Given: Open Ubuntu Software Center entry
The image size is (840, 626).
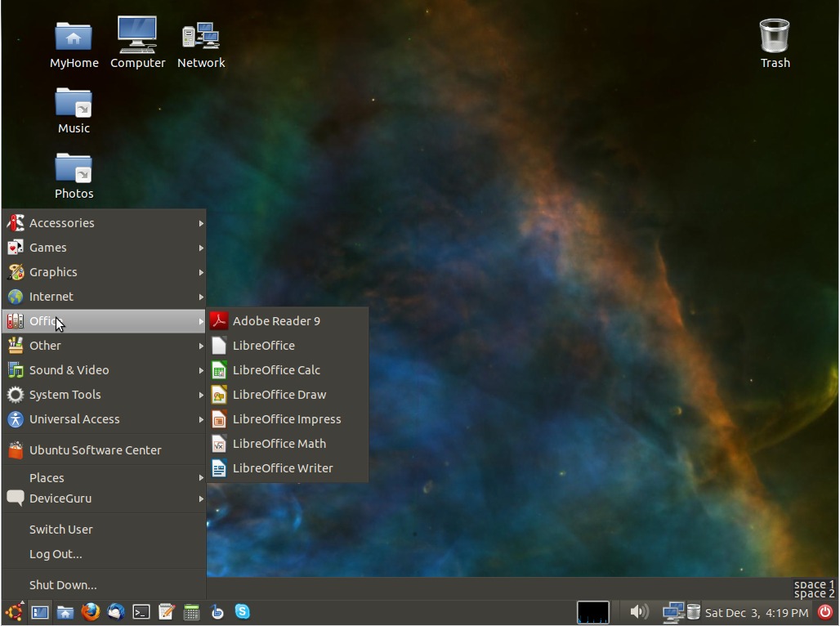Looking at the screenshot, I should pyautogui.click(x=104, y=449).
